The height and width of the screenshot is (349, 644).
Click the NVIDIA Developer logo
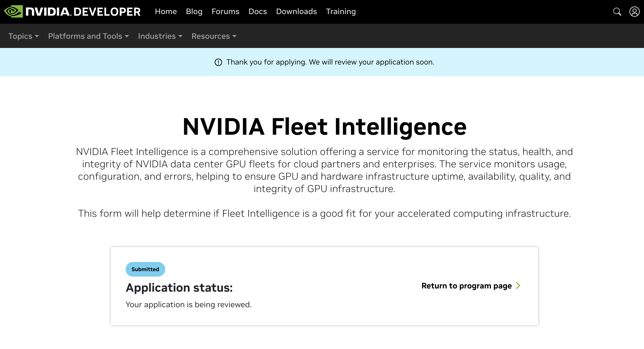click(72, 11)
